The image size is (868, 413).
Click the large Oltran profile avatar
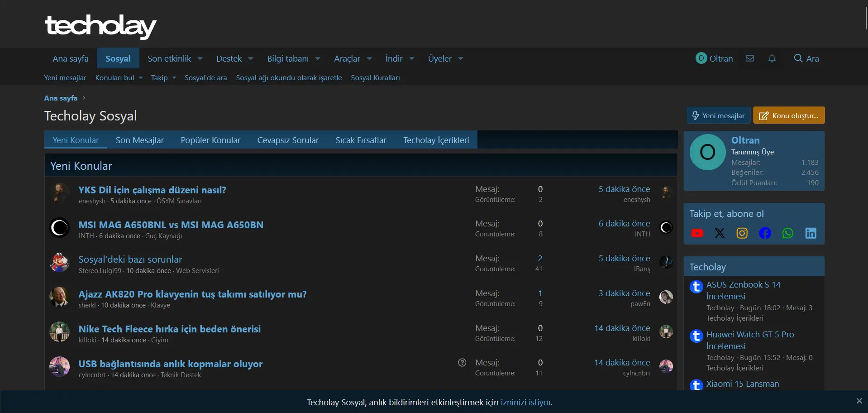click(708, 152)
